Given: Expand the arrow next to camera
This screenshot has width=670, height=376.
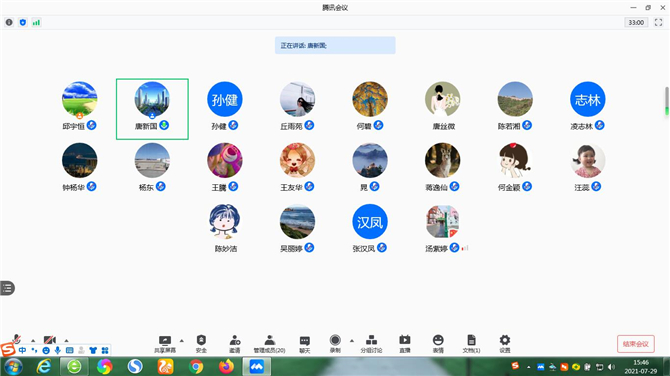Looking at the screenshot, I should click(66, 341).
